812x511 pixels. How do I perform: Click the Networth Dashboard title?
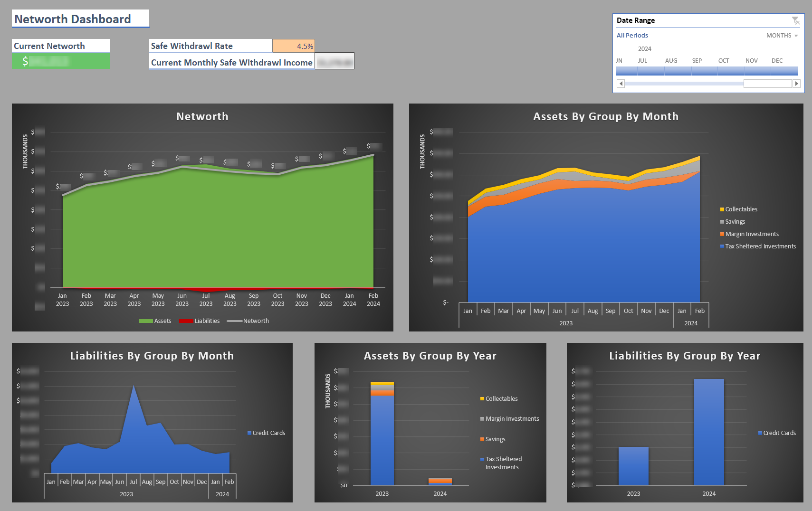(x=72, y=19)
